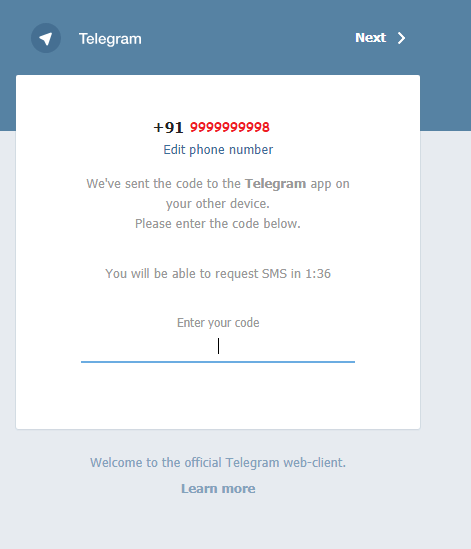Click the your other device text line
The width and height of the screenshot is (471, 549).
point(218,203)
